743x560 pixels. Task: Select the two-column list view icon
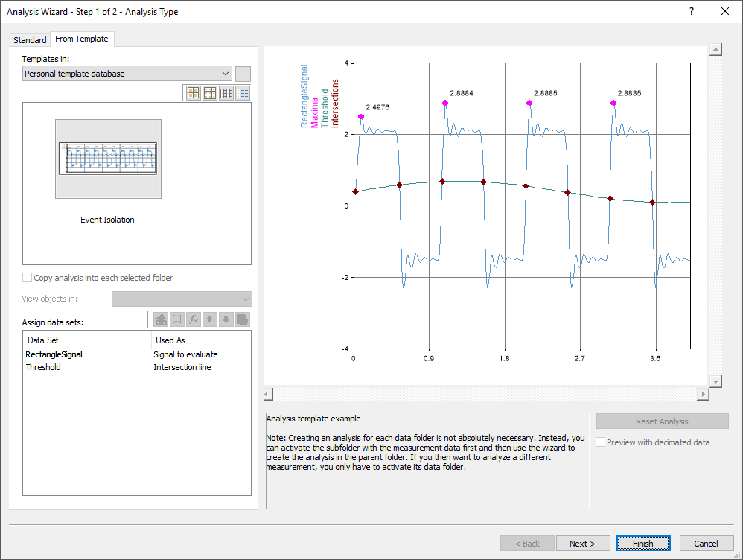(x=226, y=93)
